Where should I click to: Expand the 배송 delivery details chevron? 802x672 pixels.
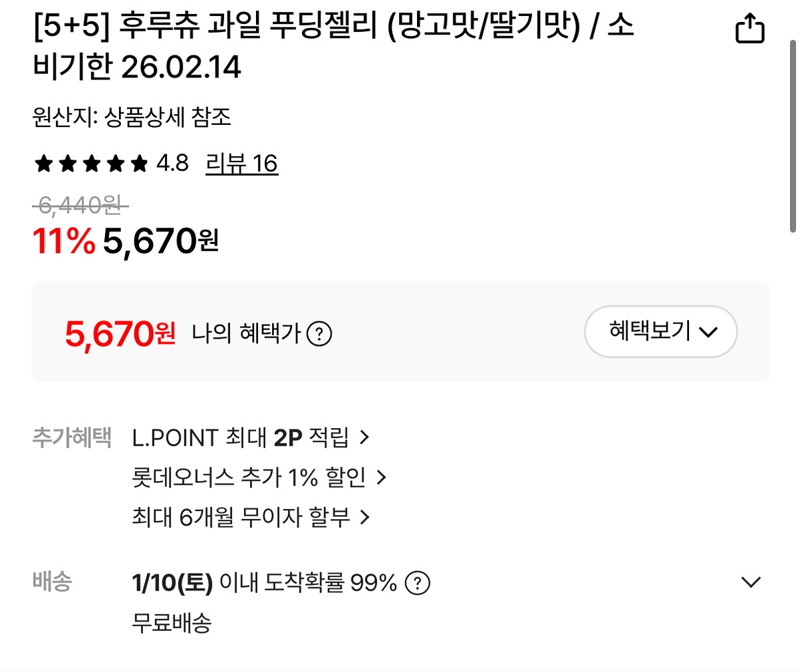click(x=751, y=582)
